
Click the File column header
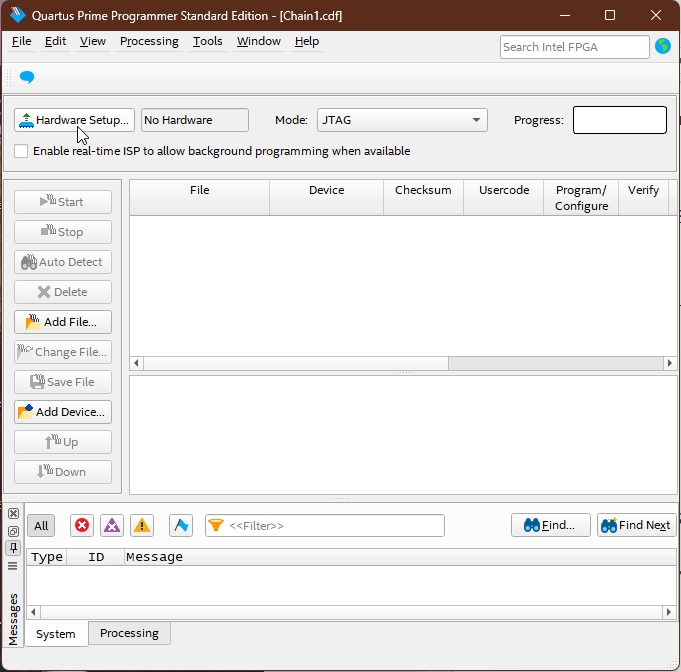(x=200, y=198)
